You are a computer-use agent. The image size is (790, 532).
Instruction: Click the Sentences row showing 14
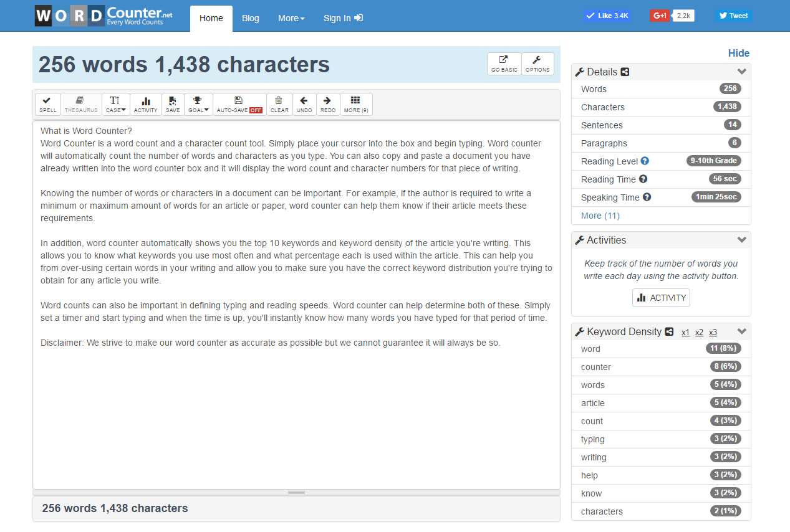[661, 125]
